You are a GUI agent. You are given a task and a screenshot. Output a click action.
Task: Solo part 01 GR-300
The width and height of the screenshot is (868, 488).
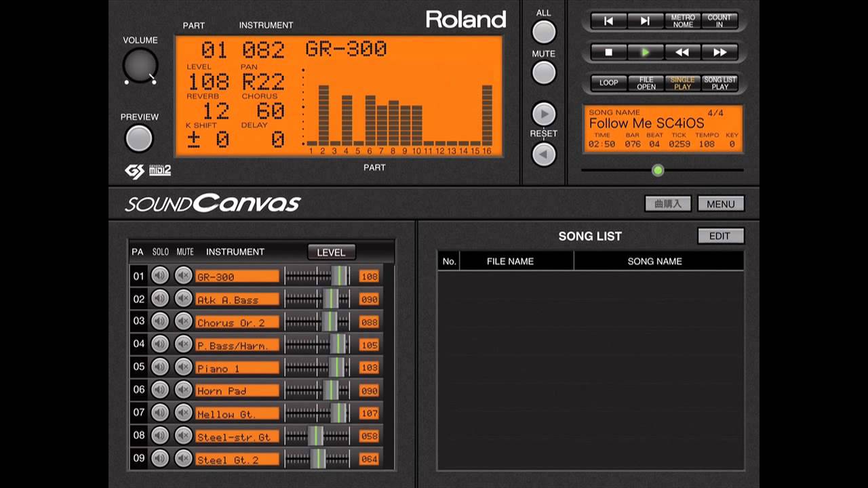[160, 275]
